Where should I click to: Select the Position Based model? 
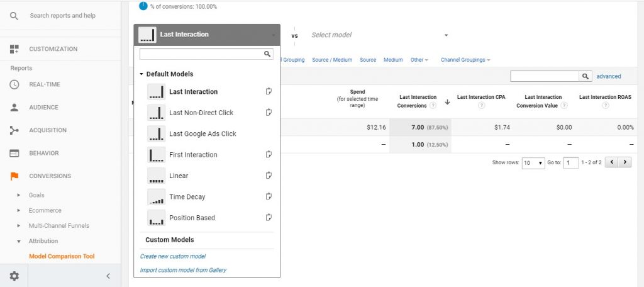(x=192, y=218)
